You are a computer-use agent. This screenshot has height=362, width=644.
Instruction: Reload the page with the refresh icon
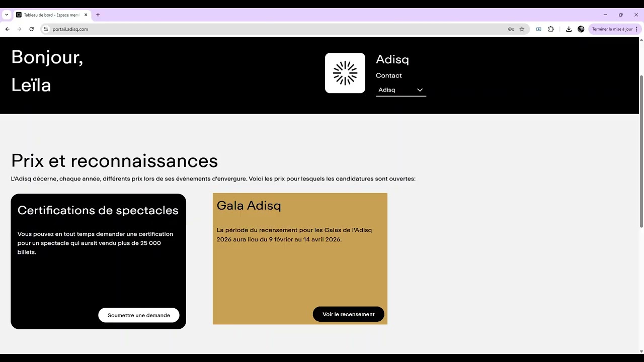coord(31,29)
